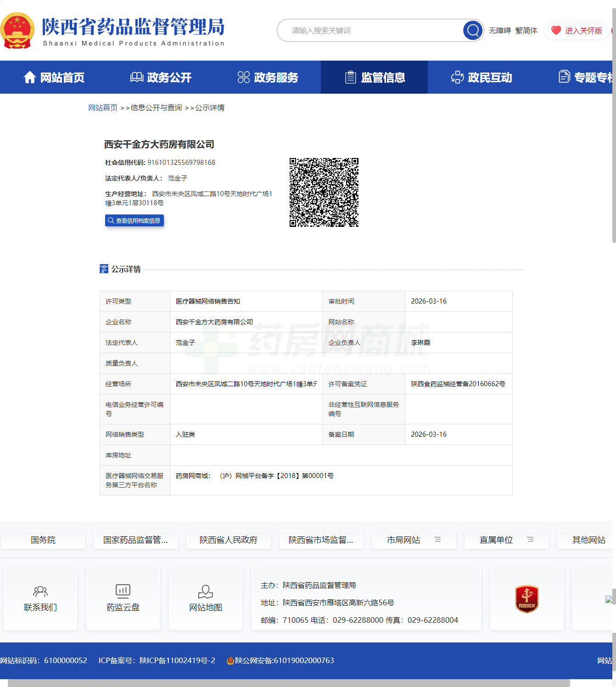
Task: Follow the 网站首页 breadcrumb link
Action: point(103,107)
